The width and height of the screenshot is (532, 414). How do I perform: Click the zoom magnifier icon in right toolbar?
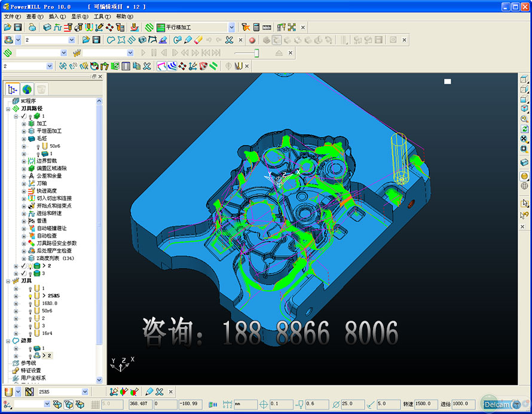point(524,119)
